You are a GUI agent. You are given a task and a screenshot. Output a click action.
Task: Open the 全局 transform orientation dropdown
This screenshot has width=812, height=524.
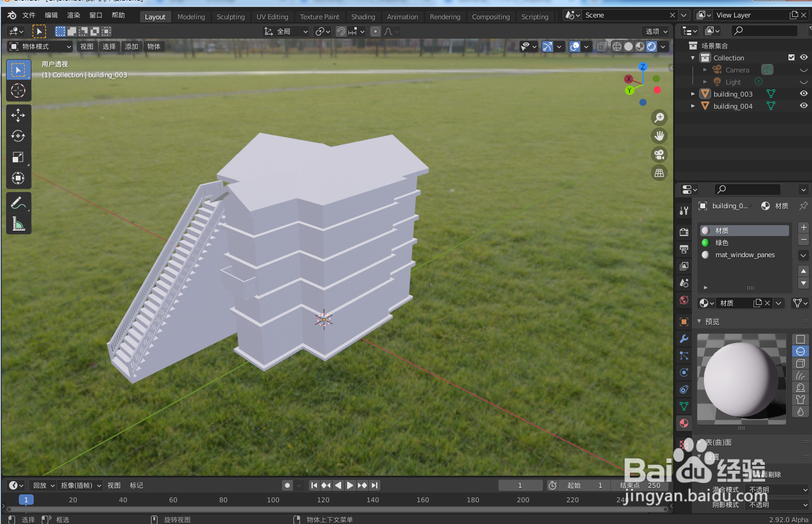(x=285, y=31)
